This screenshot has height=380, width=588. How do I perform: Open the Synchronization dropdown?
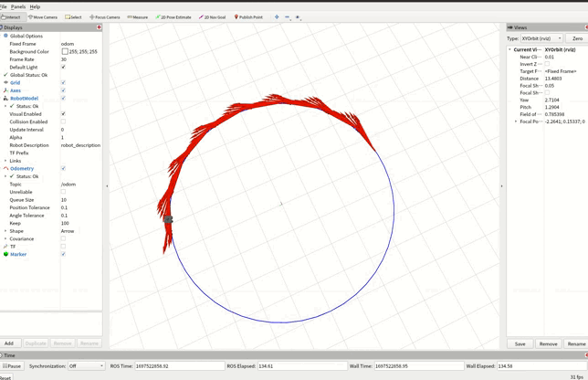click(x=87, y=365)
